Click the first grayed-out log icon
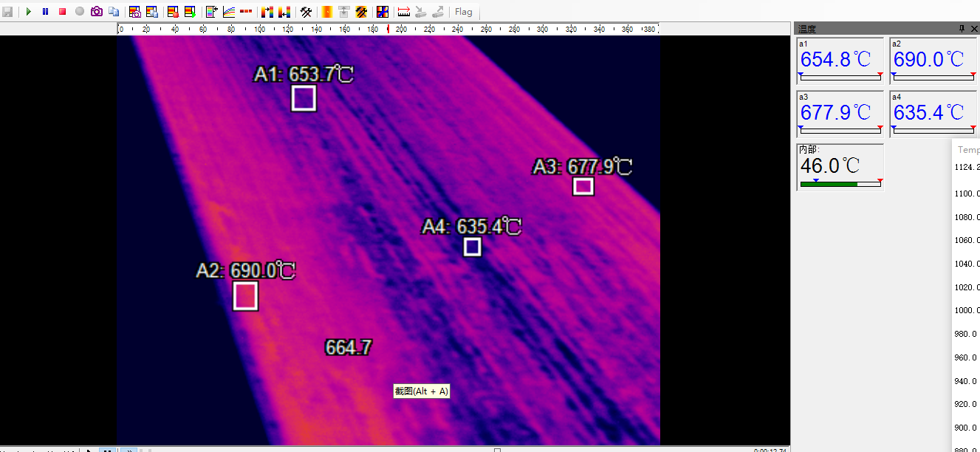980x452 pixels. click(x=421, y=12)
